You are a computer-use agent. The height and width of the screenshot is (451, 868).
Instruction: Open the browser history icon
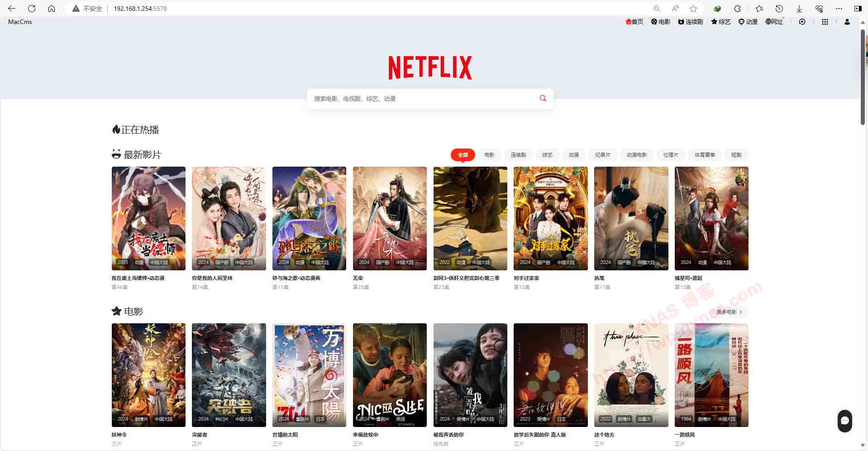(779, 9)
